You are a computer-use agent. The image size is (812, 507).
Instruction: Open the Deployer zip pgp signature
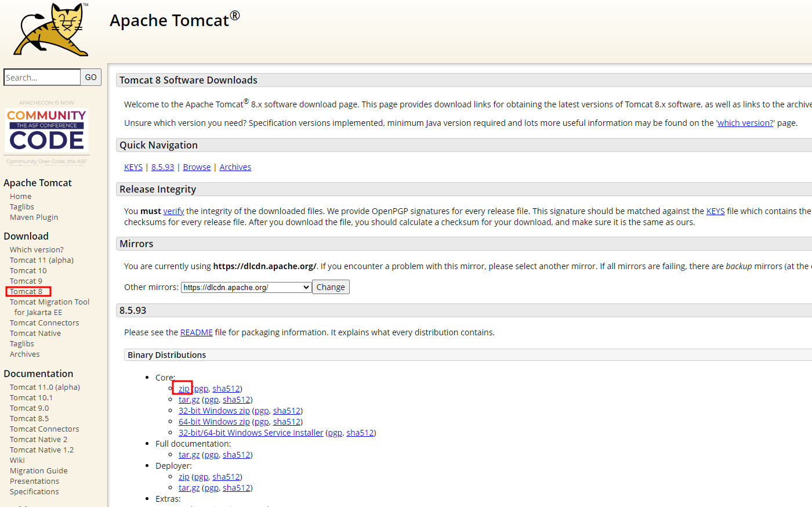tap(201, 477)
